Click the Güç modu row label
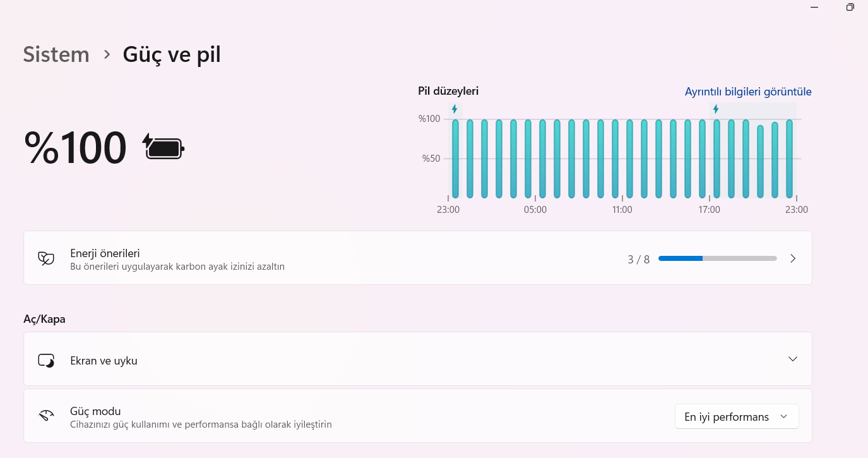This screenshot has height=458, width=868. (95, 411)
